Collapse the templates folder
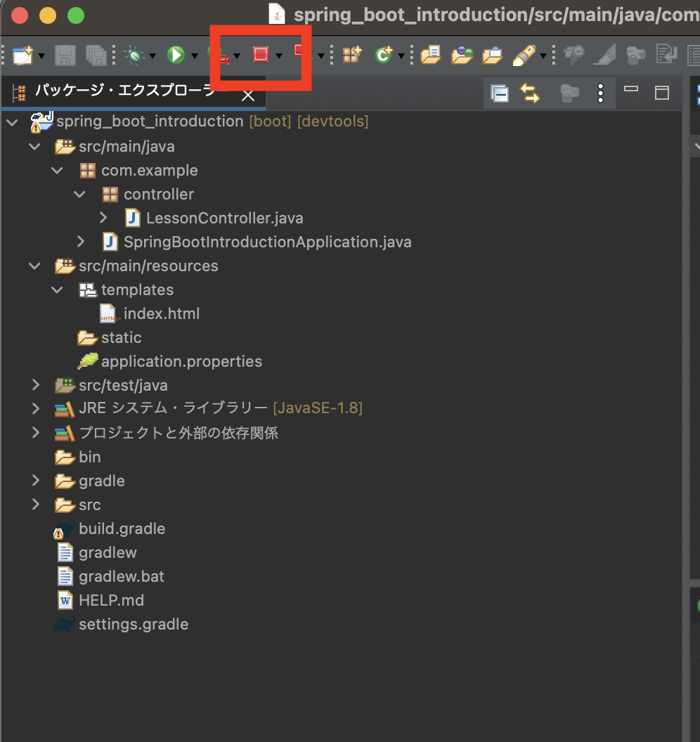This screenshot has width=700, height=742. tap(57, 289)
